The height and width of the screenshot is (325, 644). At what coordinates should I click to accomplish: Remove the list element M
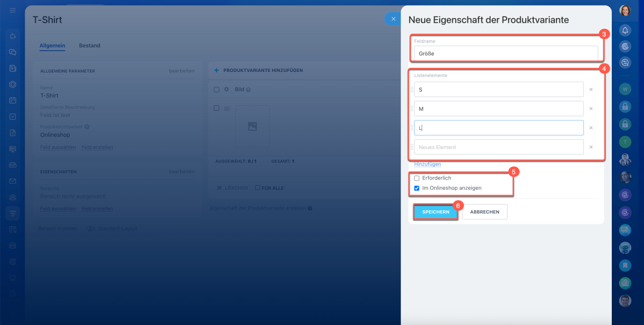[x=591, y=109]
